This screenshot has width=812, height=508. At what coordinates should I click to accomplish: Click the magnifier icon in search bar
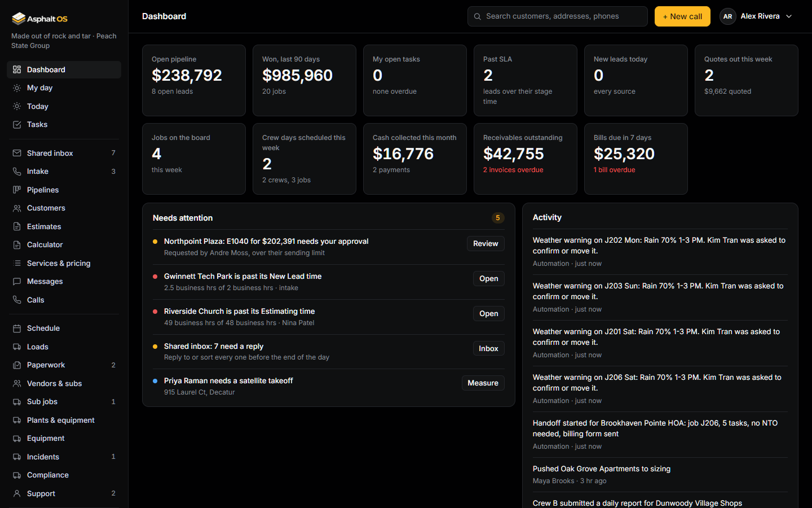click(478, 16)
